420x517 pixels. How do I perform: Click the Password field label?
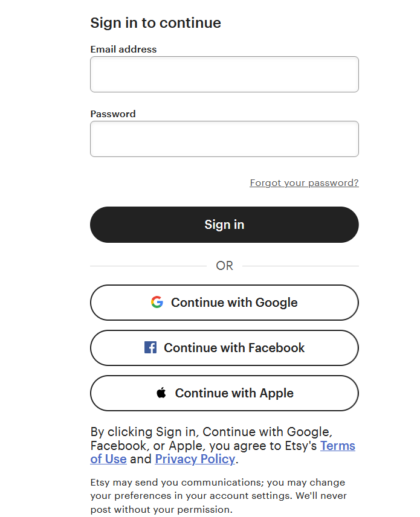coord(113,114)
